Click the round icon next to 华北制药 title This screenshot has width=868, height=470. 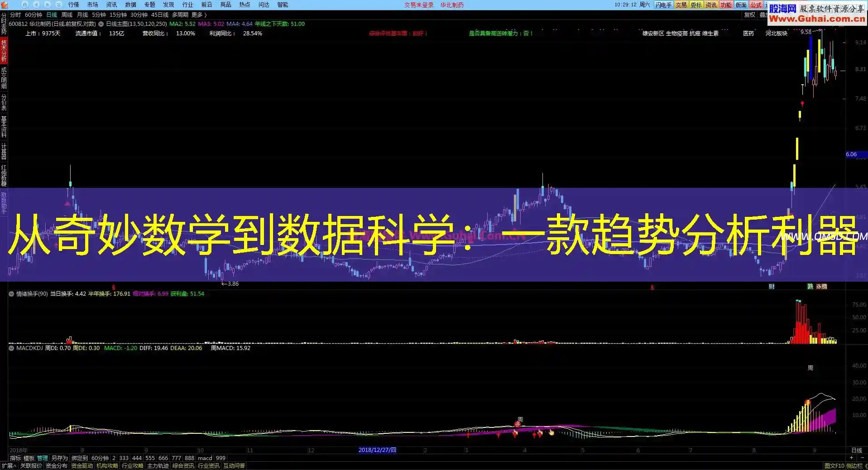101,24
